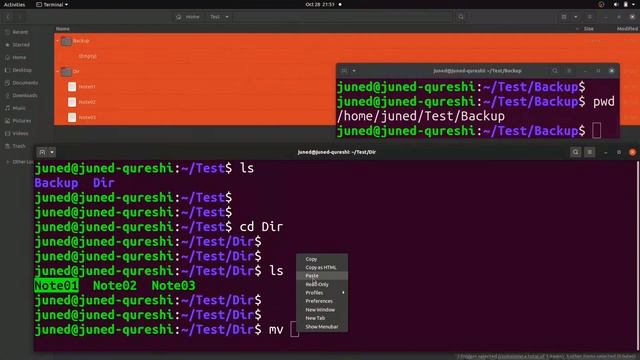Open the Files view options dropdown arrow

coord(576,17)
